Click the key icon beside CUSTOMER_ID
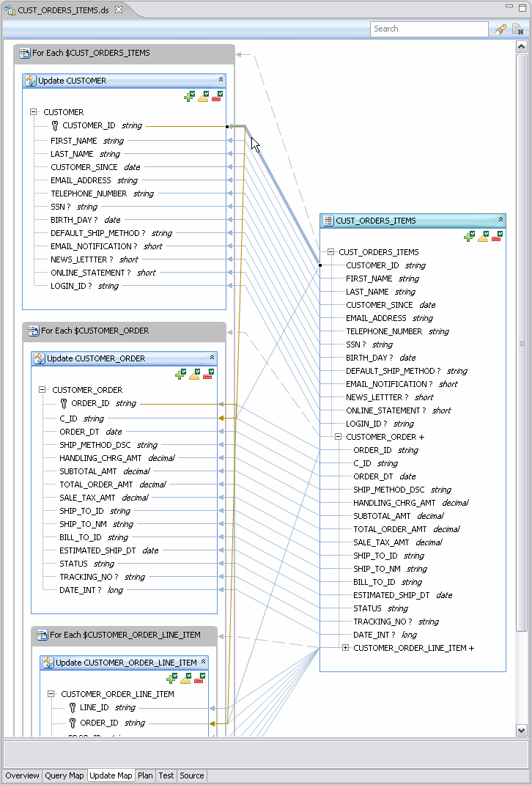532x785 pixels. click(55, 125)
